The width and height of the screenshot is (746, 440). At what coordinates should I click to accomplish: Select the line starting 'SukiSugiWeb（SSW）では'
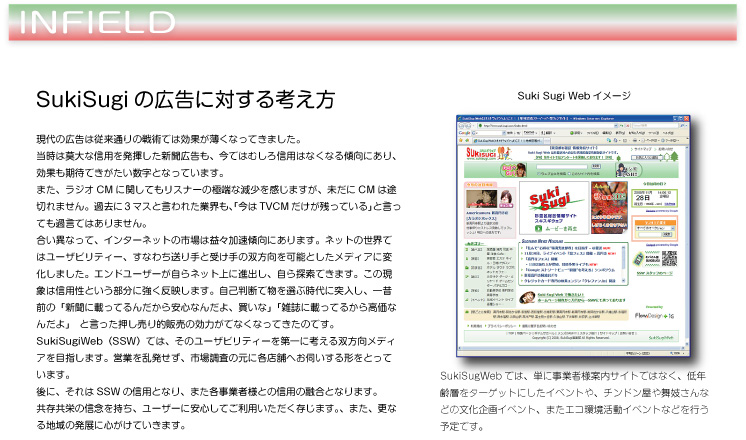click(216, 341)
